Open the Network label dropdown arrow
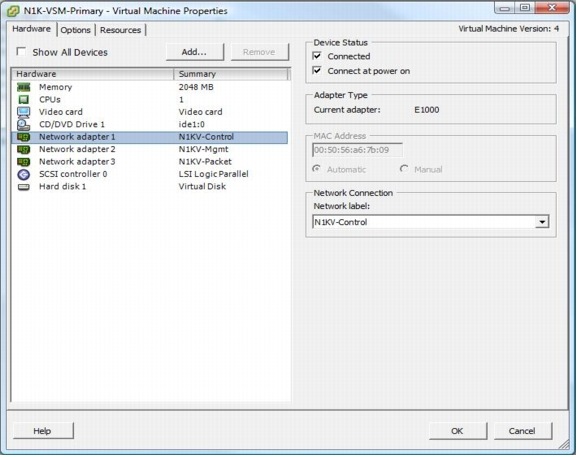This screenshot has width=578, height=457. click(x=542, y=222)
